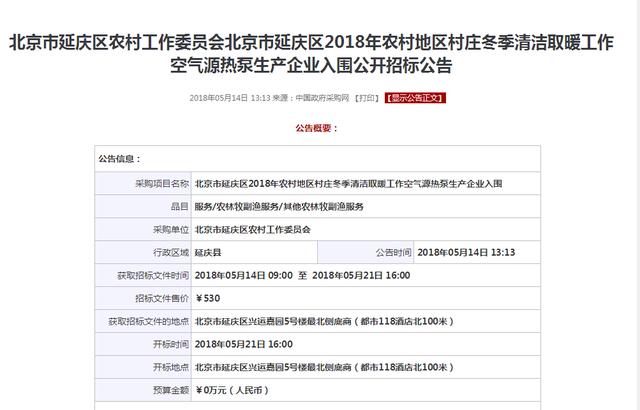Click the 开标时间 value 2018年05月21日 16:00
The height and width of the screenshot is (410, 640).
tap(244, 344)
